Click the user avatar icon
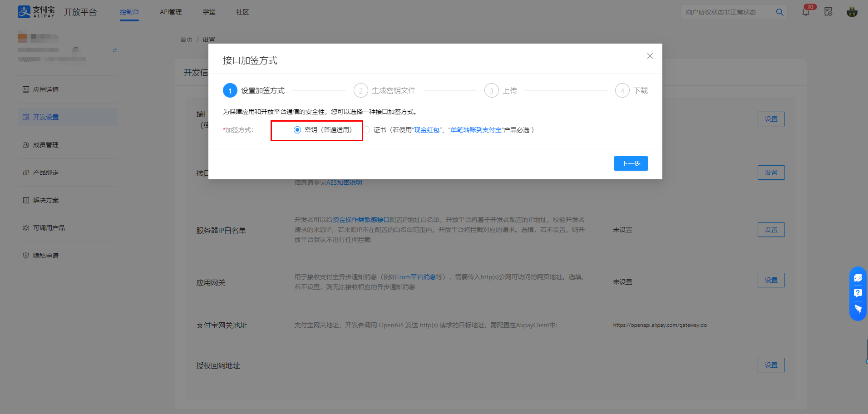This screenshot has height=414, width=868. [852, 12]
